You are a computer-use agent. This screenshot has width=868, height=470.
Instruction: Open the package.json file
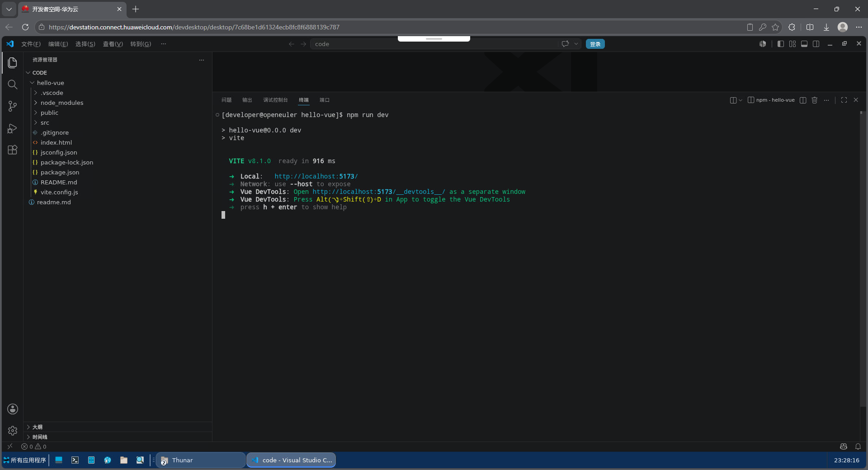[60, 172]
